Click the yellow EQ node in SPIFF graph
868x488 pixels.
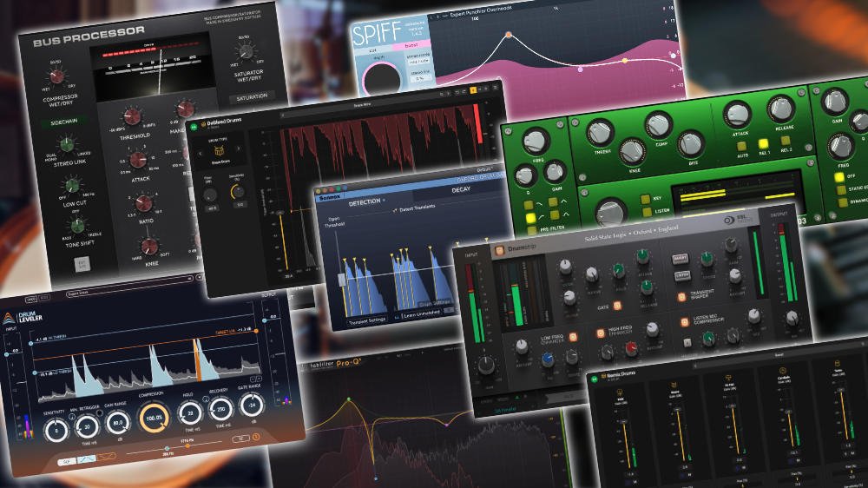625,61
